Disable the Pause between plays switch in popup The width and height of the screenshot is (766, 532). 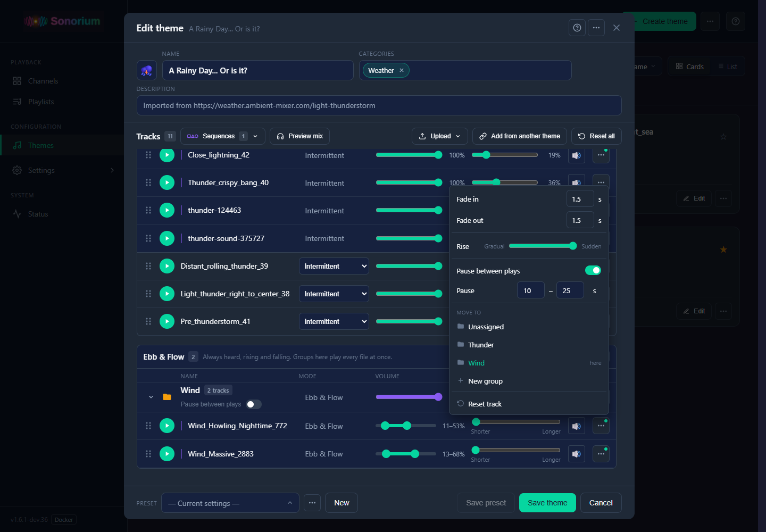point(593,270)
